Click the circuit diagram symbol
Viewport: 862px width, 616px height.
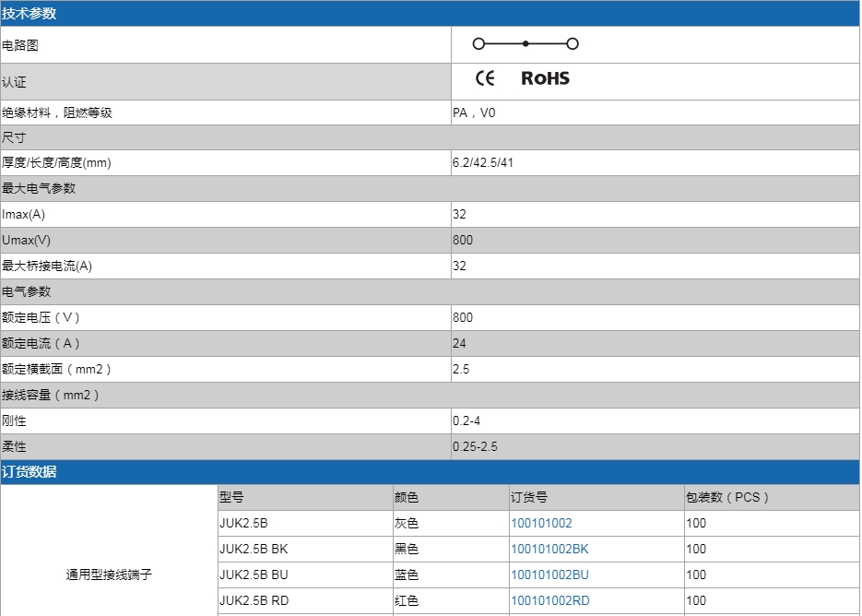525,44
